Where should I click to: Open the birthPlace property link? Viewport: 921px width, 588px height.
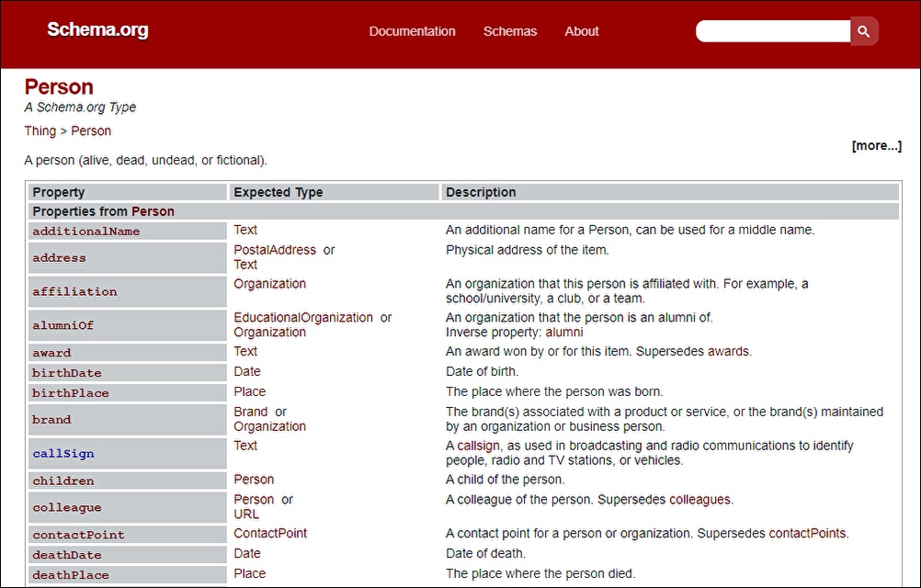pos(71,393)
